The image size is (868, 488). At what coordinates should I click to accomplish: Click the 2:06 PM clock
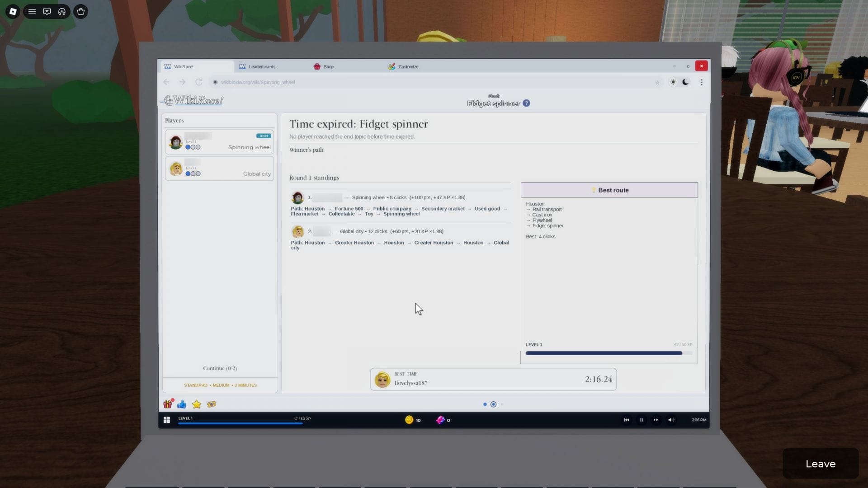[699, 420]
